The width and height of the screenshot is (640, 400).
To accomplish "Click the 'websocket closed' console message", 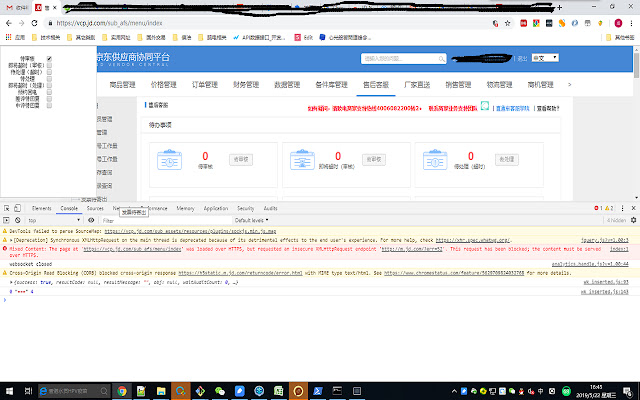I will point(31,264).
